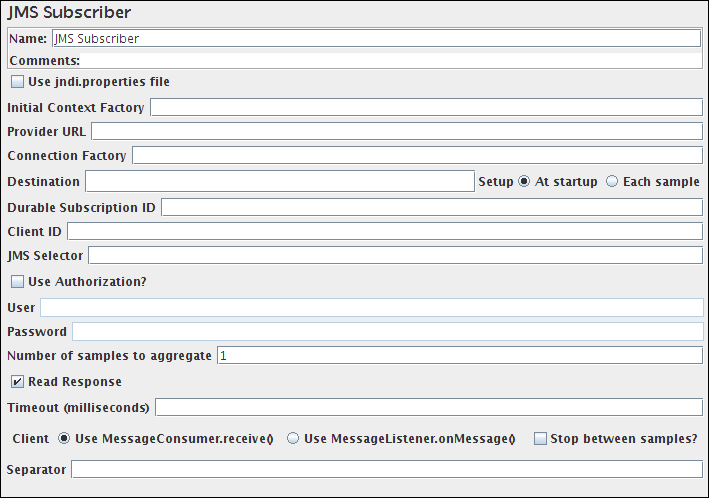Select Each sample setup option
This screenshot has width=709, height=498.
[612, 182]
